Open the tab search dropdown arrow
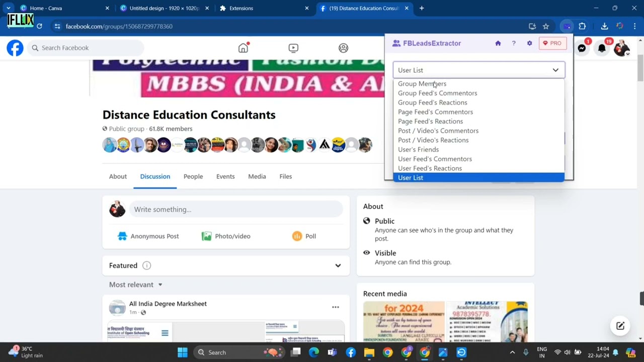This screenshot has width=644, height=362. (x=8, y=8)
